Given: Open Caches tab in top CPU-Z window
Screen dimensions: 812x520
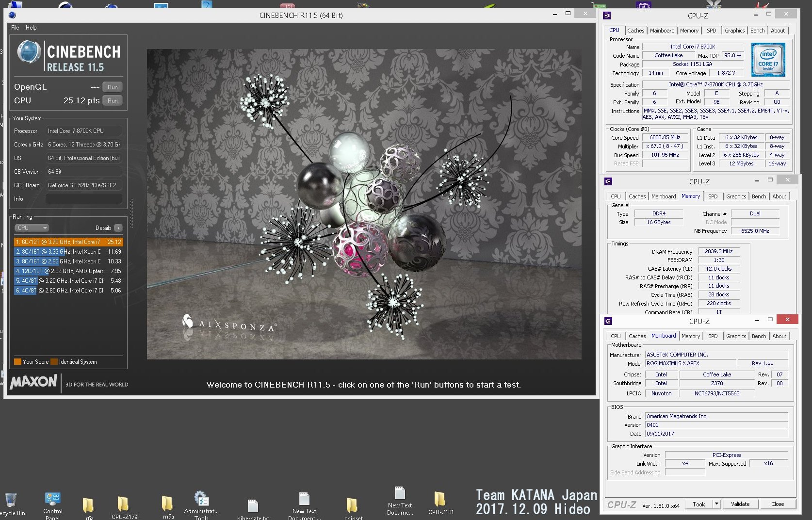Looking at the screenshot, I should pyautogui.click(x=635, y=31).
